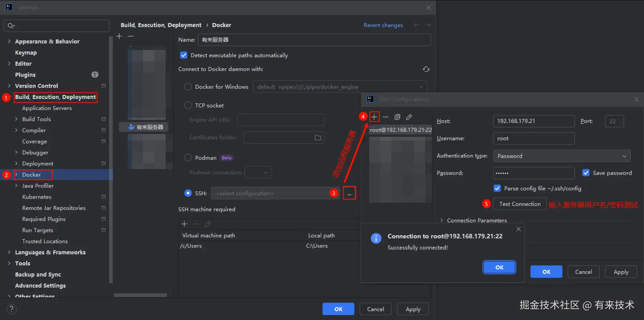Click the project-level icon next to Build Tools
644x320 pixels.
pos(104,119)
